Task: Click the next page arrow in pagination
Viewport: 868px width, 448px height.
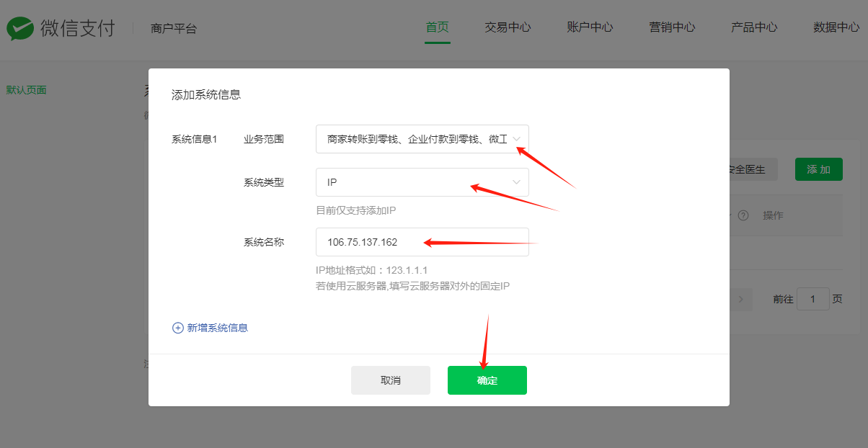Action: click(x=741, y=299)
